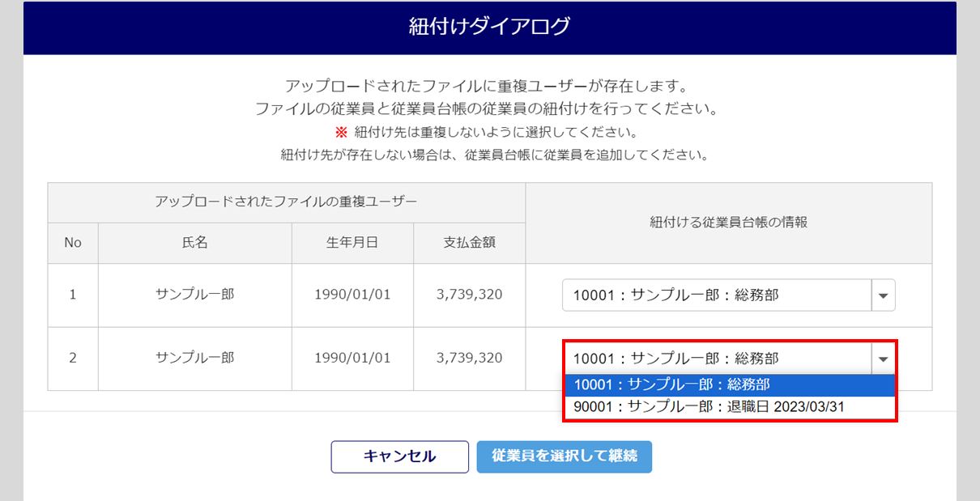Click the name サンプル一郎 in row 2
980x501 pixels.
(x=195, y=358)
